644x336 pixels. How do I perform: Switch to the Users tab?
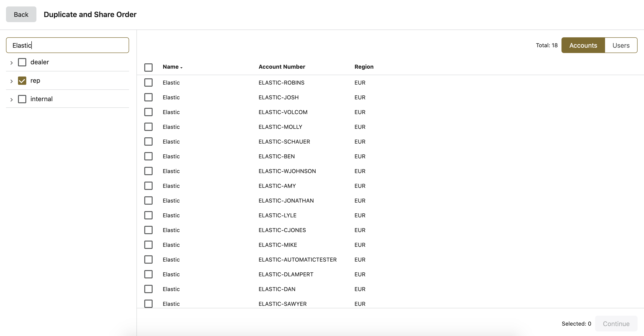(x=621, y=45)
